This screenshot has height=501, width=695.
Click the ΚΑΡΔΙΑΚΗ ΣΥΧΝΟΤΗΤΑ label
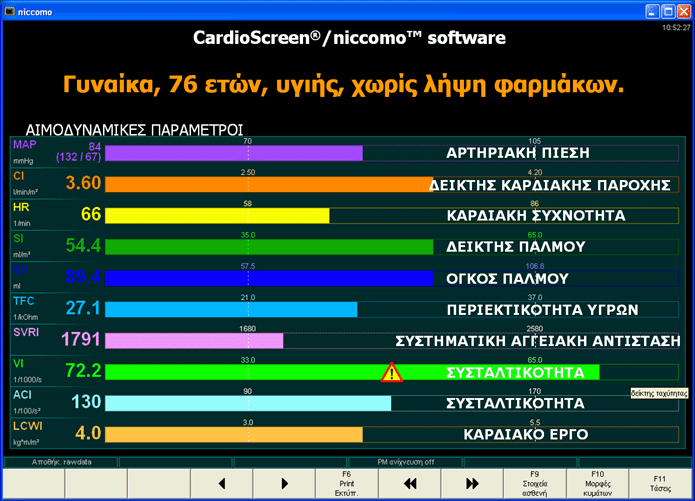point(536,215)
